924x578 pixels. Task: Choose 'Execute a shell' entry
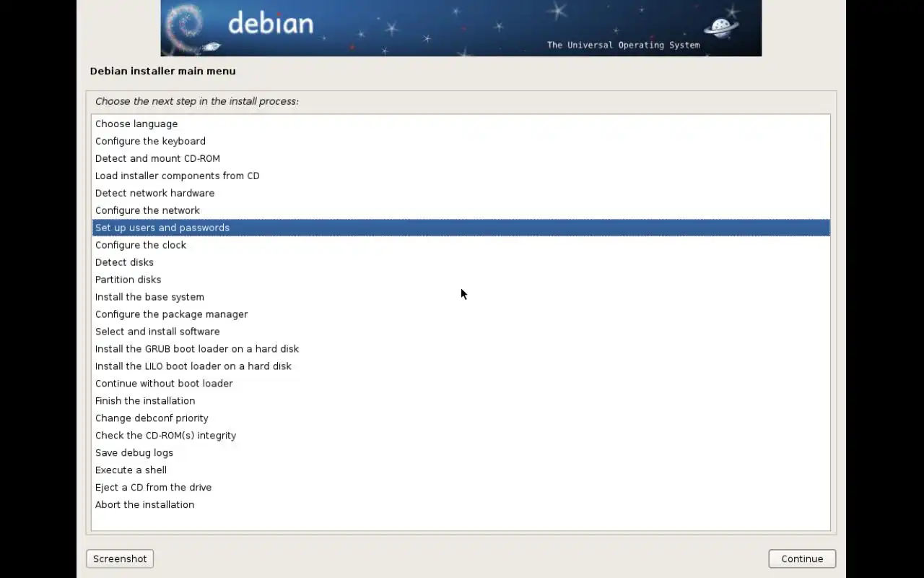coord(461,470)
